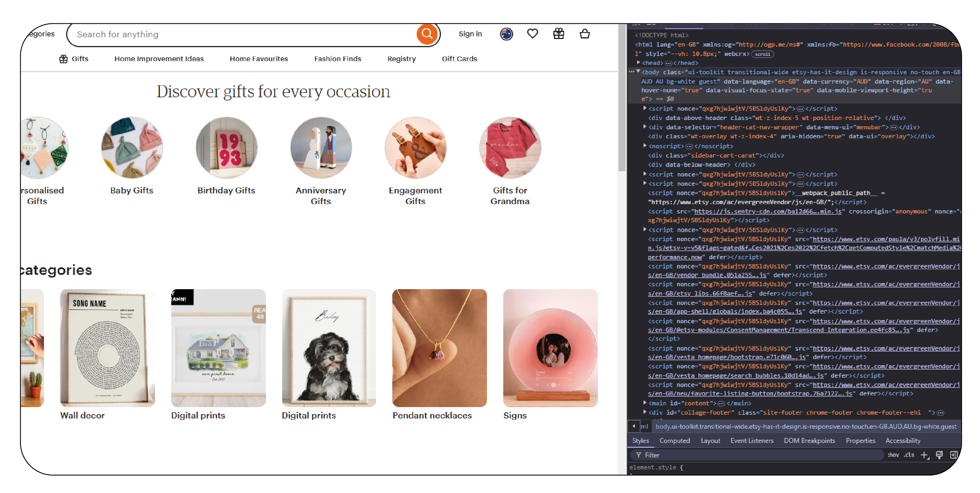Select the DOCTYPE html line
This screenshot has width=980, height=493.
click(662, 35)
